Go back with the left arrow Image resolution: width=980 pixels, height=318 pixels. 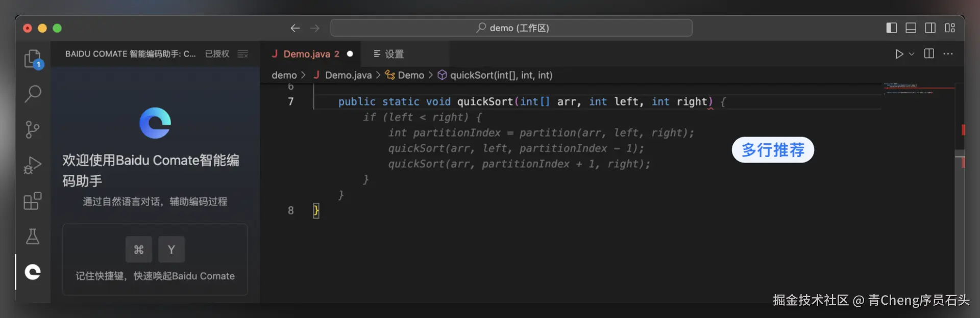tap(295, 28)
